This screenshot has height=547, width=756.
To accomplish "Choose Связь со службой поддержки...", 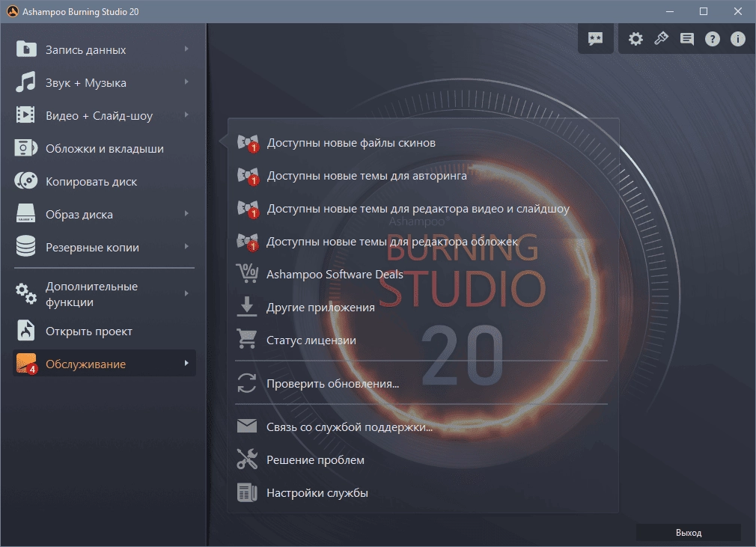I will (350, 427).
